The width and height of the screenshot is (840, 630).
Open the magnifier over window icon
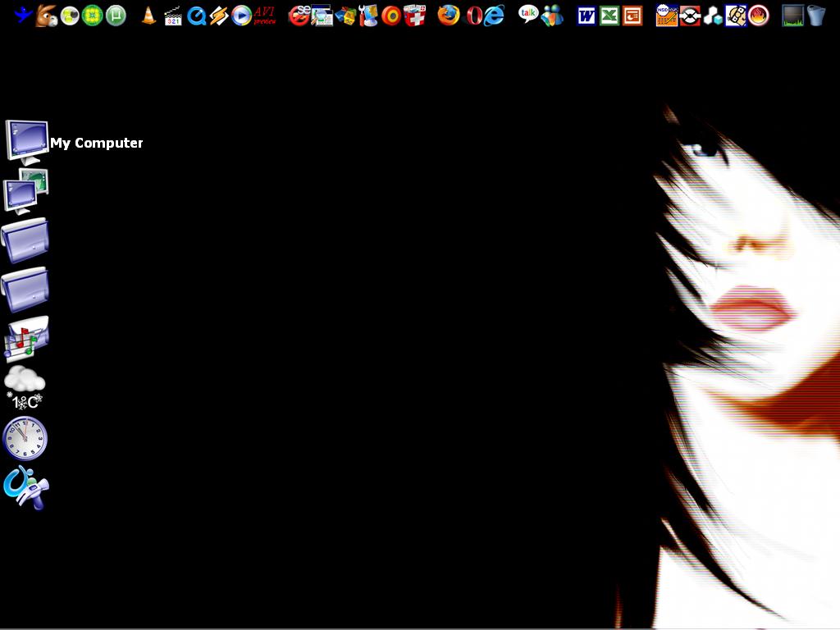tap(322, 16)
